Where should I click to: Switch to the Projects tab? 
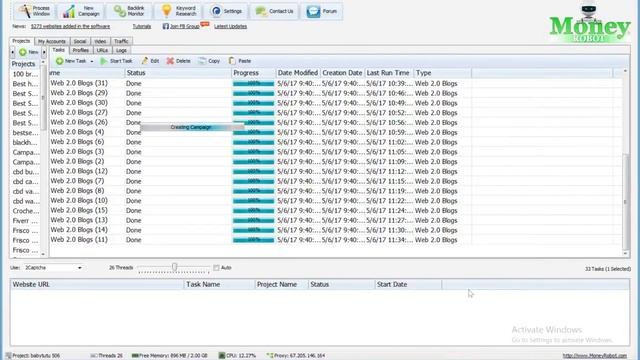click(x=21, y=41)
